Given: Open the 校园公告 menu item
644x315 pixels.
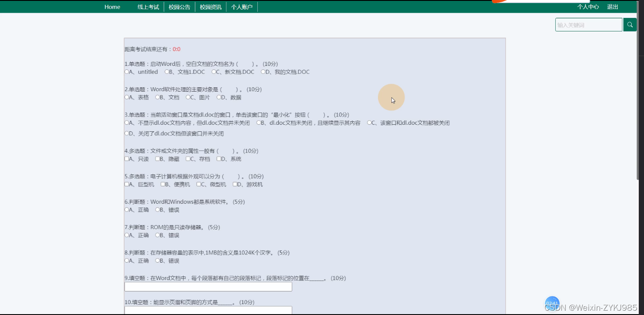Looking at the screenshot, I should 180,7.
